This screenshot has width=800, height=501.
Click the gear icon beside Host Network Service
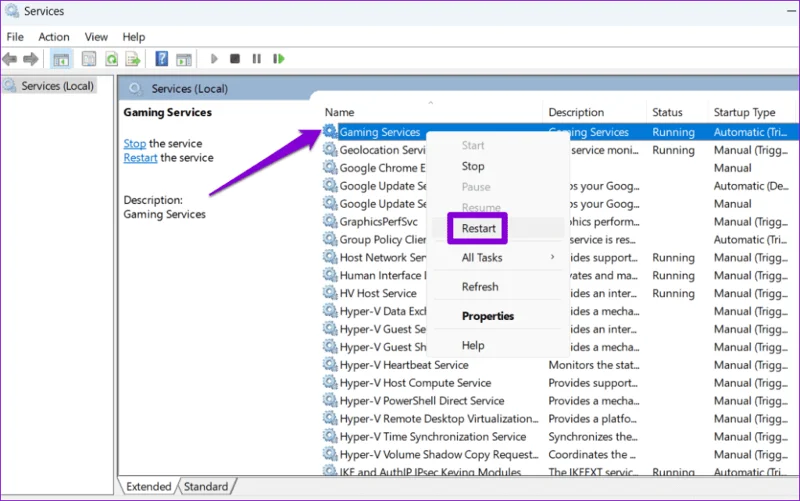pos(330,257)
